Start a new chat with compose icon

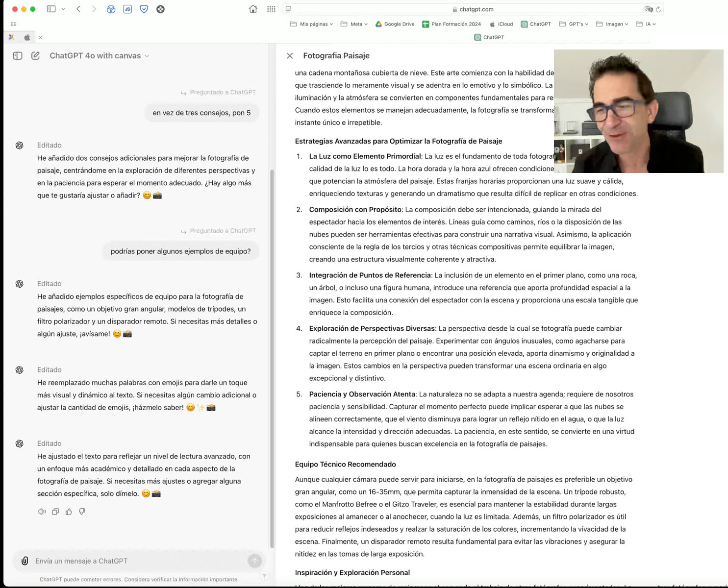tap(35, 56)
